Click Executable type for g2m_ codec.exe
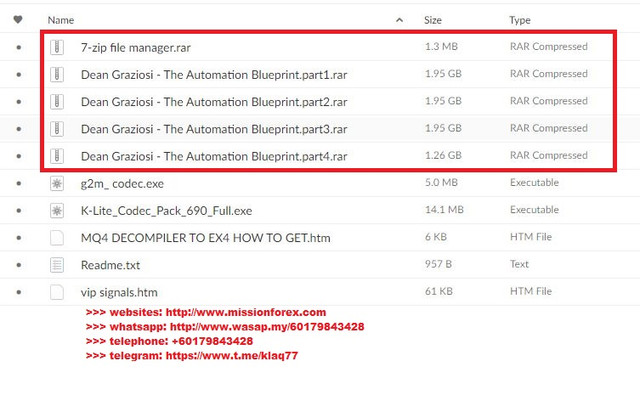Viewport: 640px width, 411px height. point(534,182)
